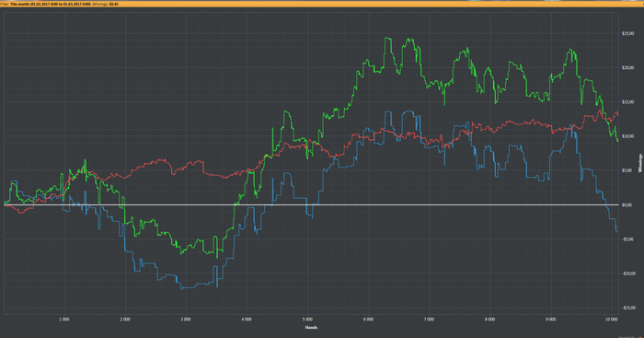Click the negative '-$5,00' winnings axis label

628,239
